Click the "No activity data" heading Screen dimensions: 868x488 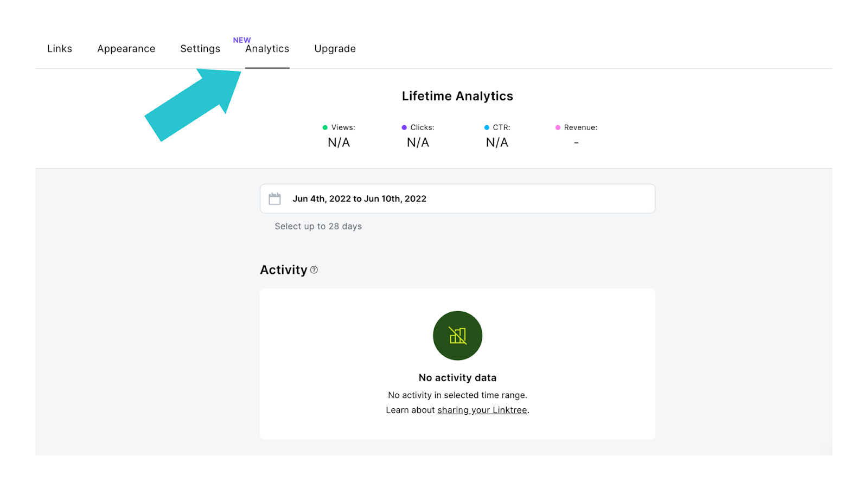point(457,378)
